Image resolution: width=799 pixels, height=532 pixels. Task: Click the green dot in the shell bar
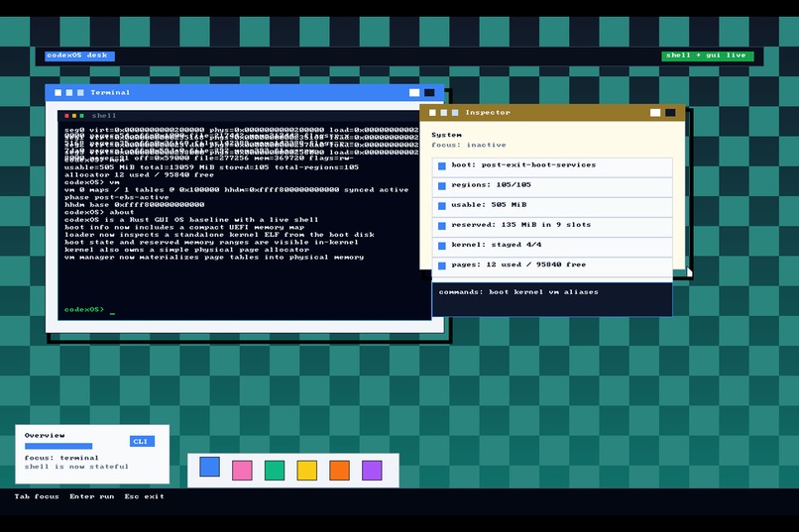pos(81,116)
